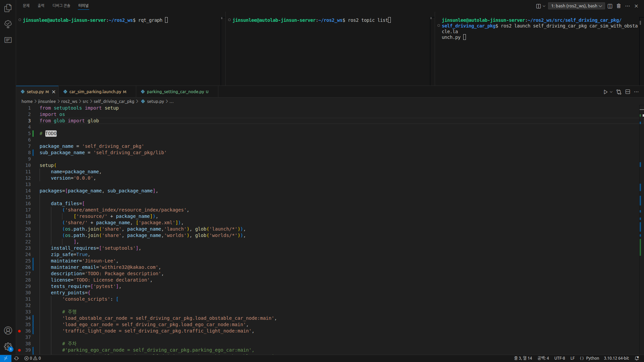Switch to the 디버그 콘솔 panel tab
Screen dimensions: 644x362
61,6
